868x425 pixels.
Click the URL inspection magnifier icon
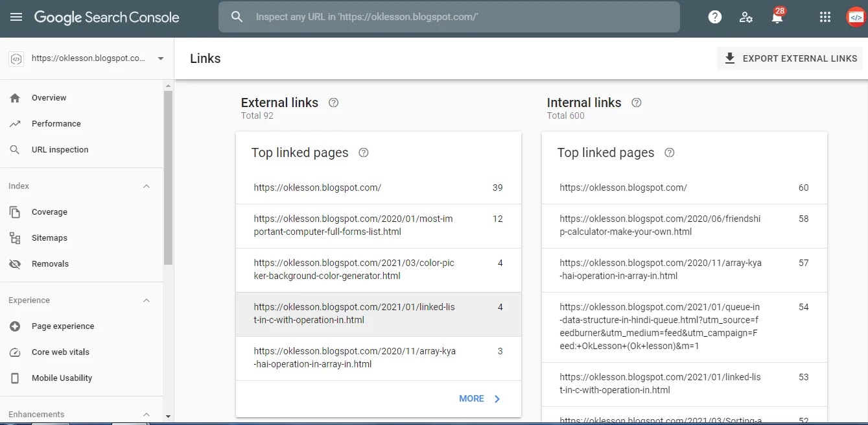click(x=15, y=150)
